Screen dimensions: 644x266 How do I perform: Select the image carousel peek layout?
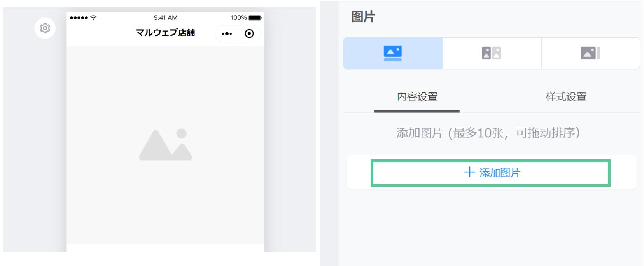pos(590,53)
